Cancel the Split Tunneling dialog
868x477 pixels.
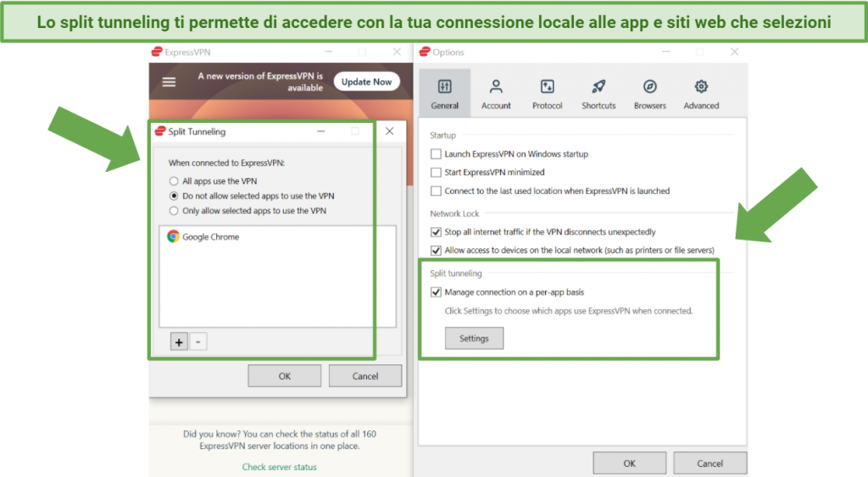(365, 375)
